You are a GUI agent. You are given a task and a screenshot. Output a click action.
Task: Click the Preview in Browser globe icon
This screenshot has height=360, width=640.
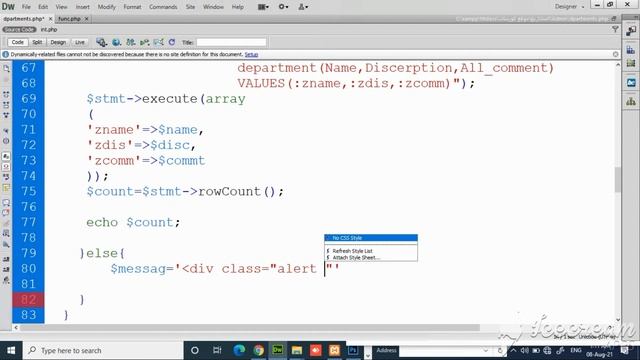116,42
